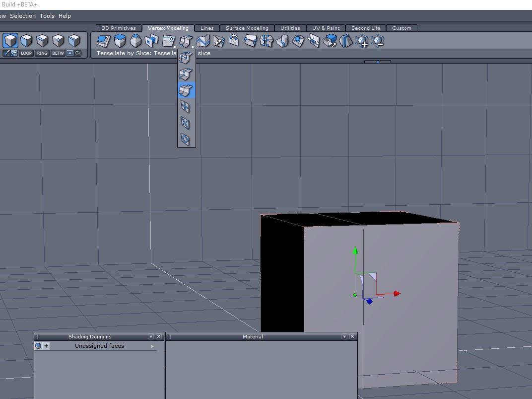
Task: Click the first Vertex Modeling tool, blue angled face
Action: click(x=104, y=41)
